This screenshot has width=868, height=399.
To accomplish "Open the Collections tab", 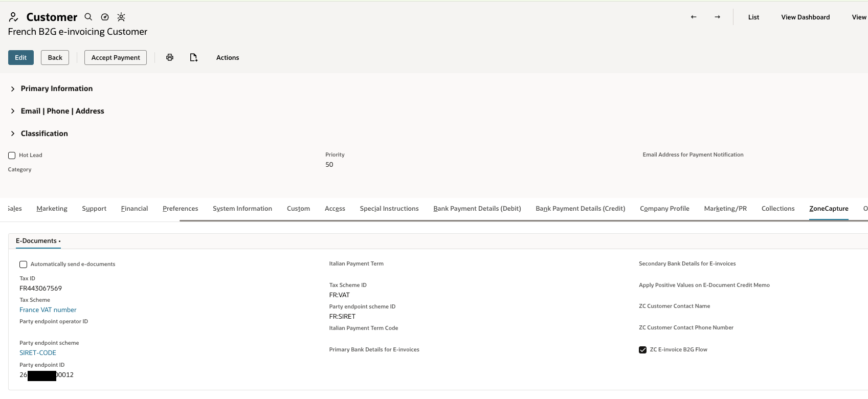I will click(x=778, y=209).
